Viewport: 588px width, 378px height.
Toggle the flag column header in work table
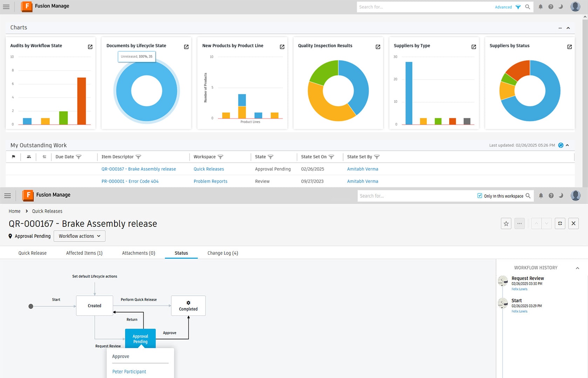14,157
